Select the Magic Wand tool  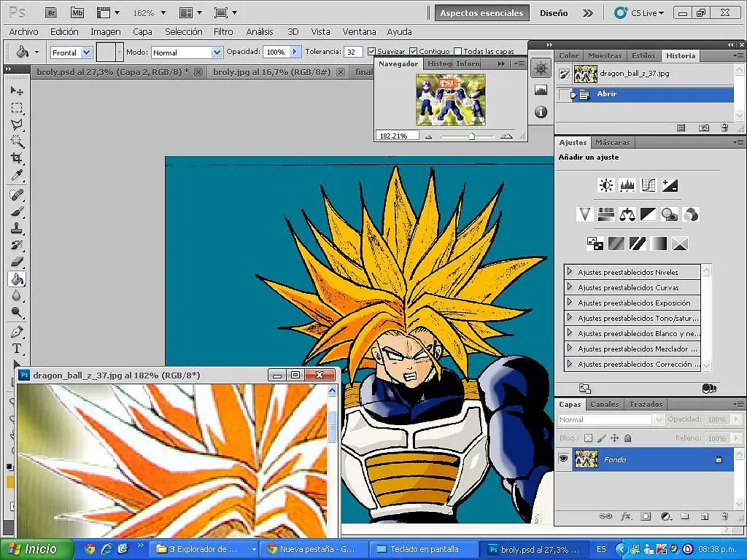[x=17, y=141]
